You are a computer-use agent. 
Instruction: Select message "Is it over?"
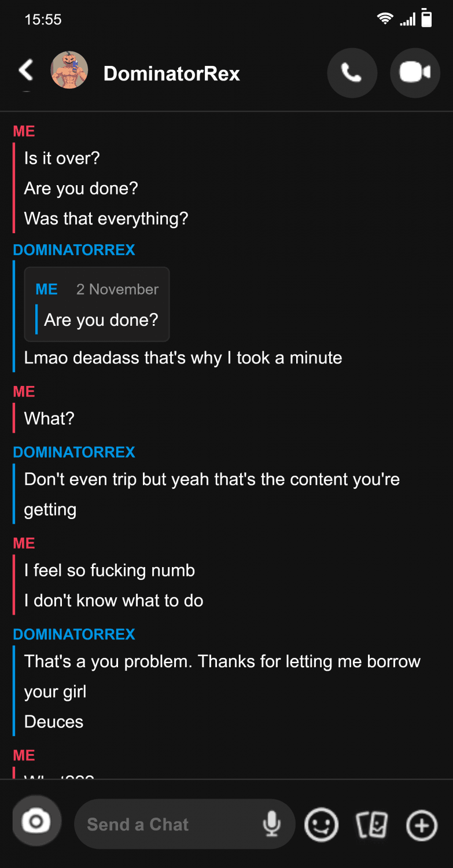pyautogui.click(x=62, y=158)
